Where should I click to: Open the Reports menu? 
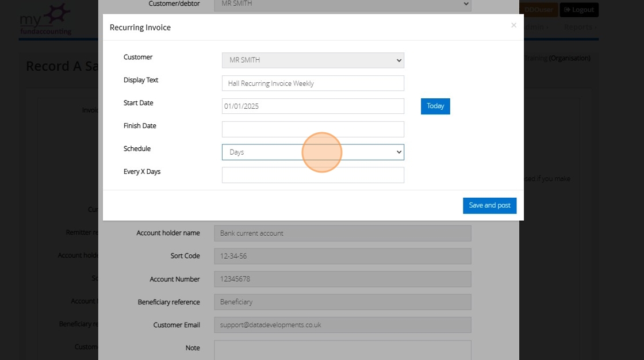(580, 27)
